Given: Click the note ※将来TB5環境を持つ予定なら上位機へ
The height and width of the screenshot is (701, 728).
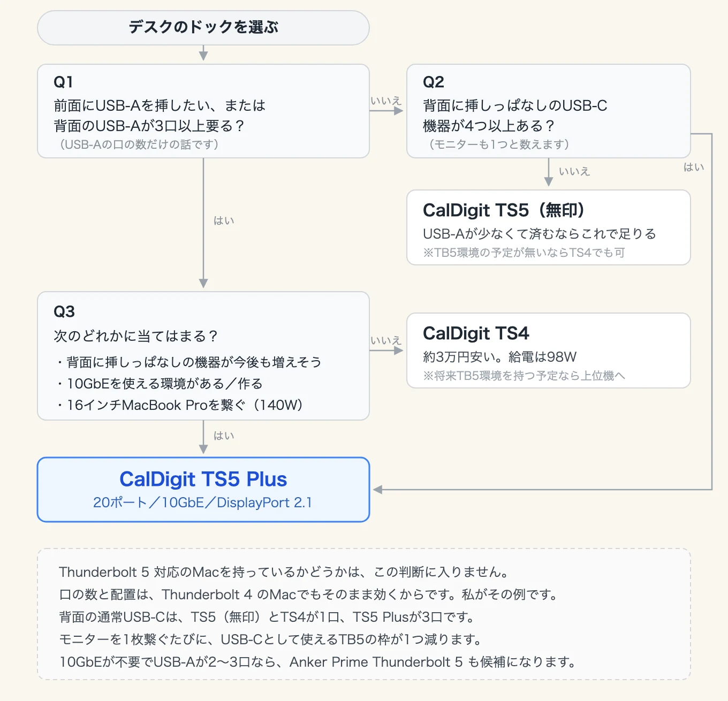Looking at the screenshot, I should point(524,376).
